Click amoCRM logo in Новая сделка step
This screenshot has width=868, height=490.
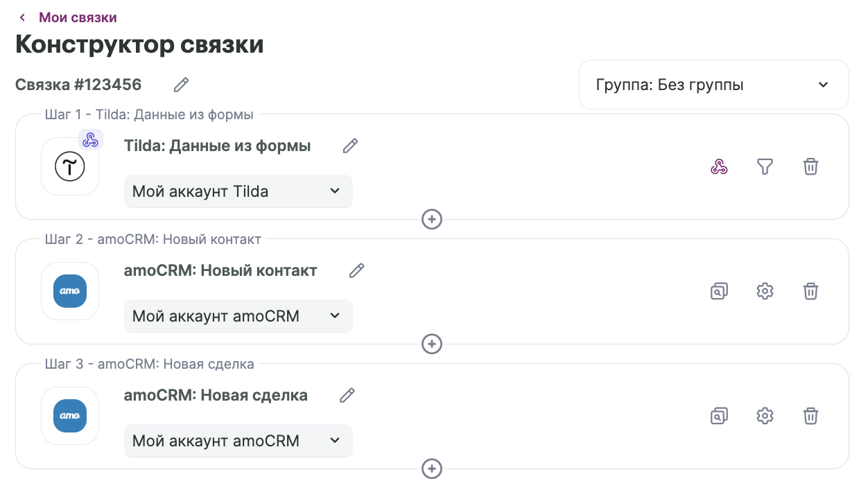click(x=70, y=416)
